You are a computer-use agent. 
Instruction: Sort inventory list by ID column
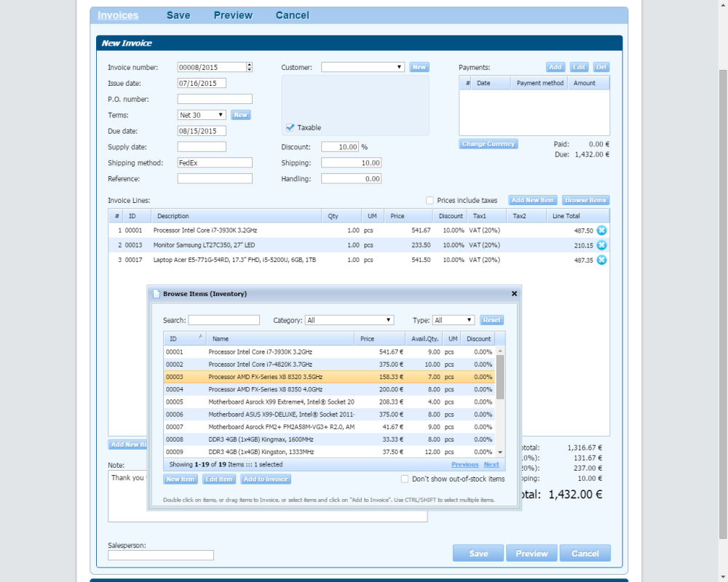tap(185, 339)
